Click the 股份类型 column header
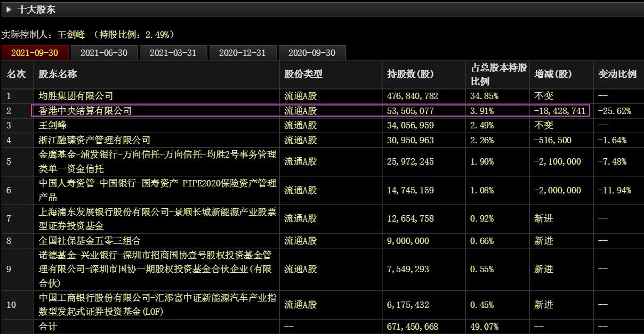 (x=303, y=75)
